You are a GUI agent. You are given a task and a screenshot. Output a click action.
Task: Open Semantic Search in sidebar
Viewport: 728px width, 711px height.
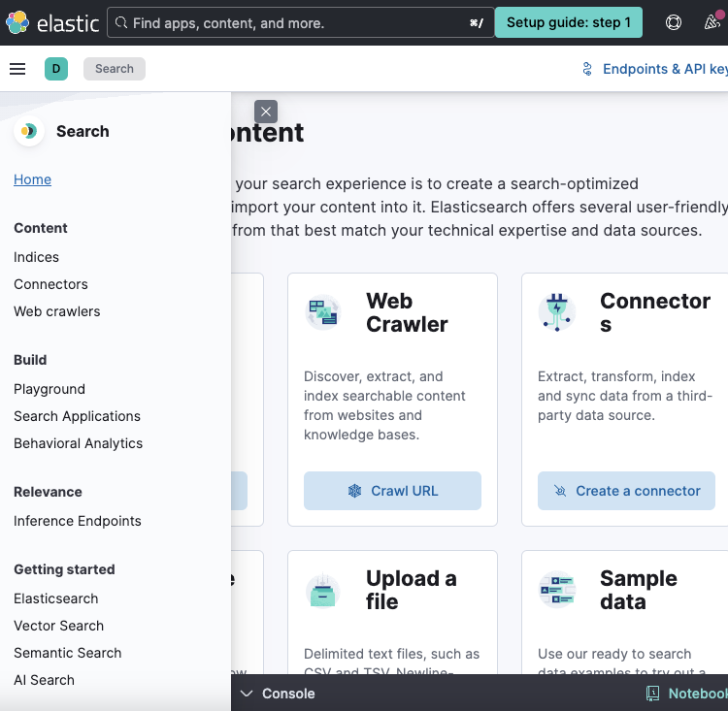click(x=67, y=653)
